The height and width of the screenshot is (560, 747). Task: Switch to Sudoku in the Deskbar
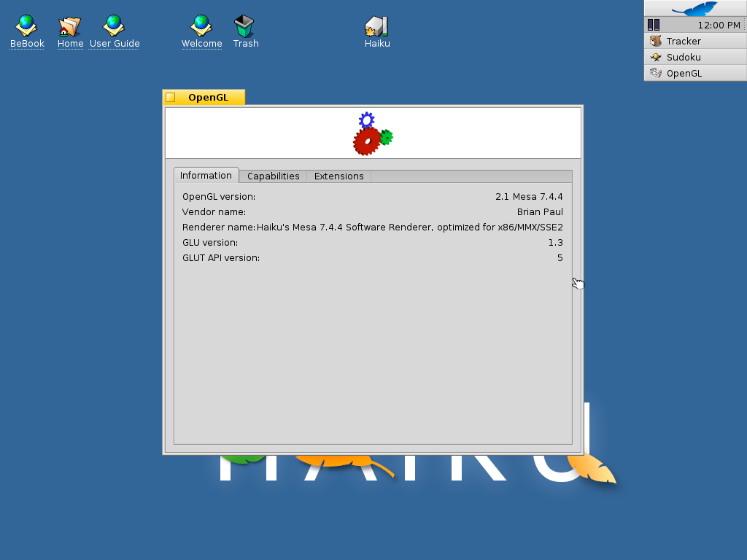tap(695, 57)
